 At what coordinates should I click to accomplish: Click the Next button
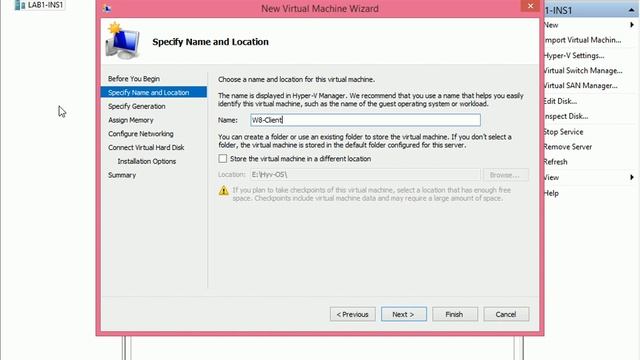click(x=404, y=314)
